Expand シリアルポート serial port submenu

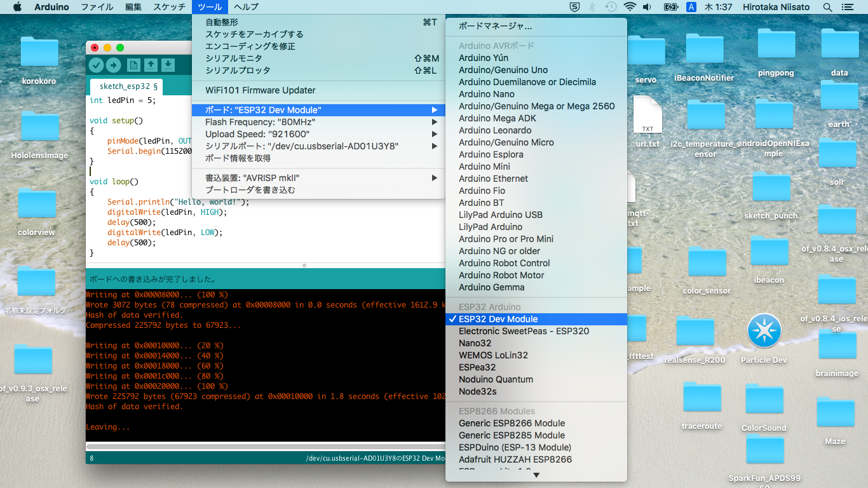[318, 146]
